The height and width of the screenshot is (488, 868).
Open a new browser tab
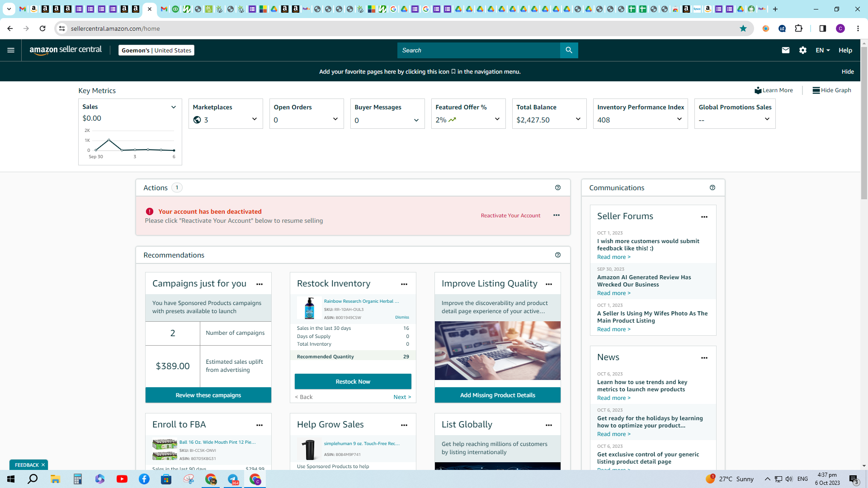(x=775, y=9)
